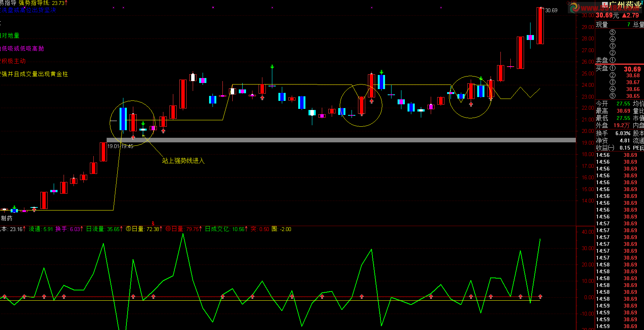Screen dimensions: 644x330
Task: Click the bid level ⑤ price 30.65
Action: (x=633, y=96)
